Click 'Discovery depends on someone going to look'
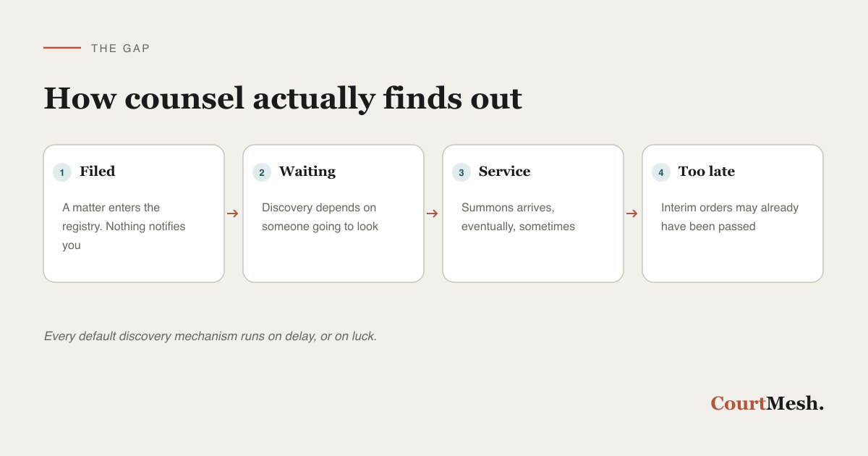 (320, 217)
